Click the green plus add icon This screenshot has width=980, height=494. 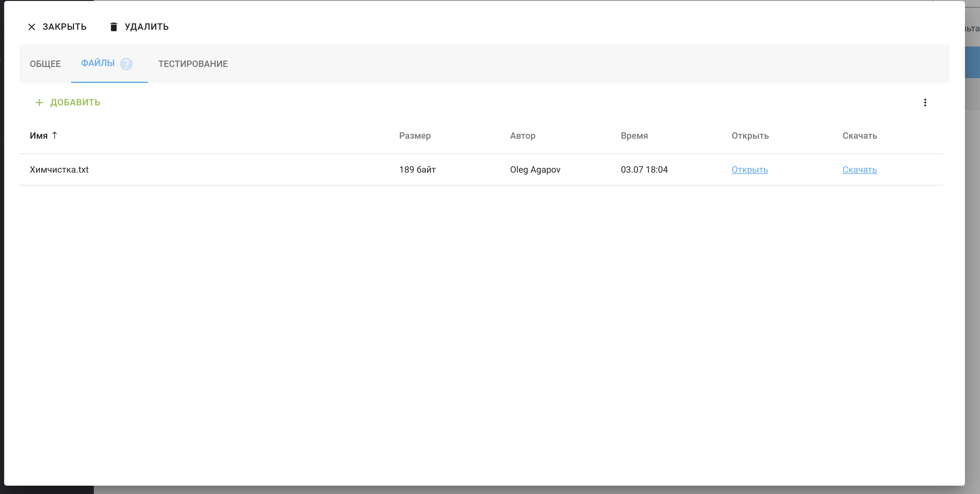39,103
